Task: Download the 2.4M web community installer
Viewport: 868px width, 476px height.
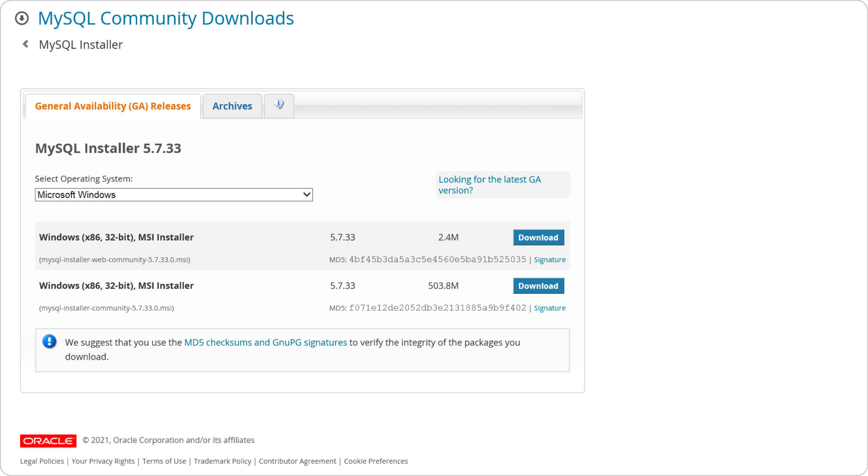Action: point(538,237)
